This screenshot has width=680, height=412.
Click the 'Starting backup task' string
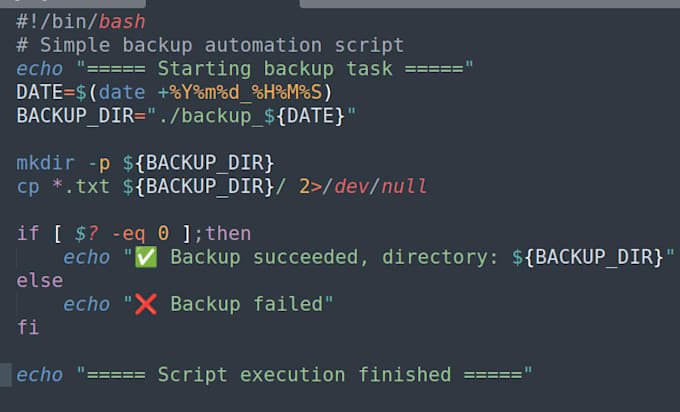point(275,69)
